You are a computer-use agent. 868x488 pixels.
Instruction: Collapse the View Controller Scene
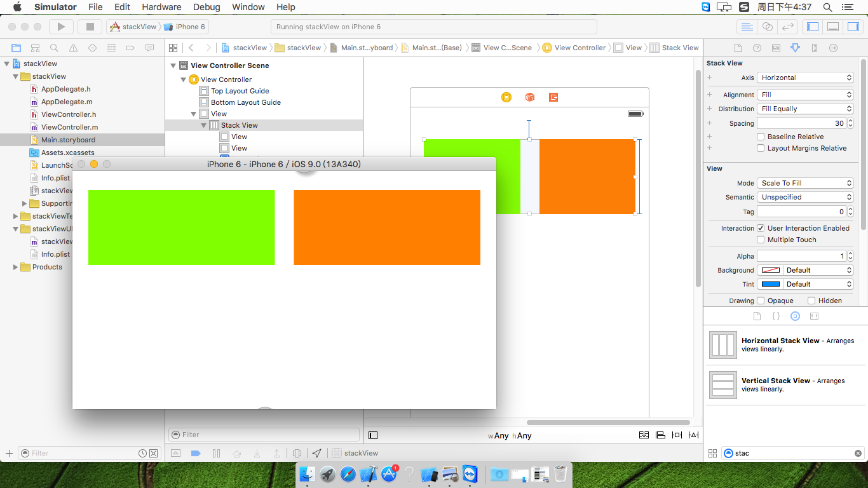[x=173, y=65]
